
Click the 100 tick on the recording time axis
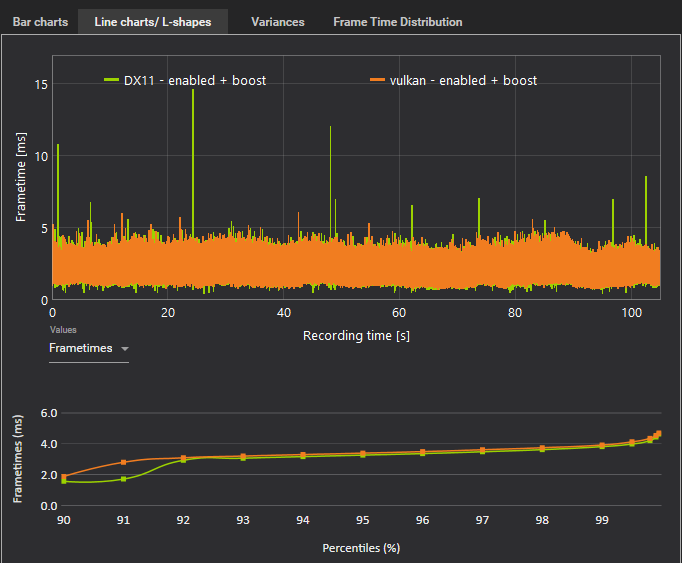632,312
